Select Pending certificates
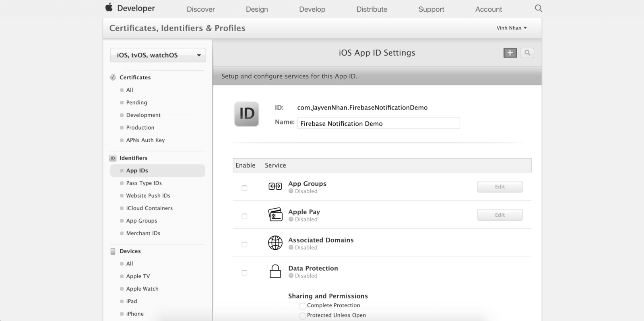This screenshot has height=321, width=644. (x=136, y=102)
